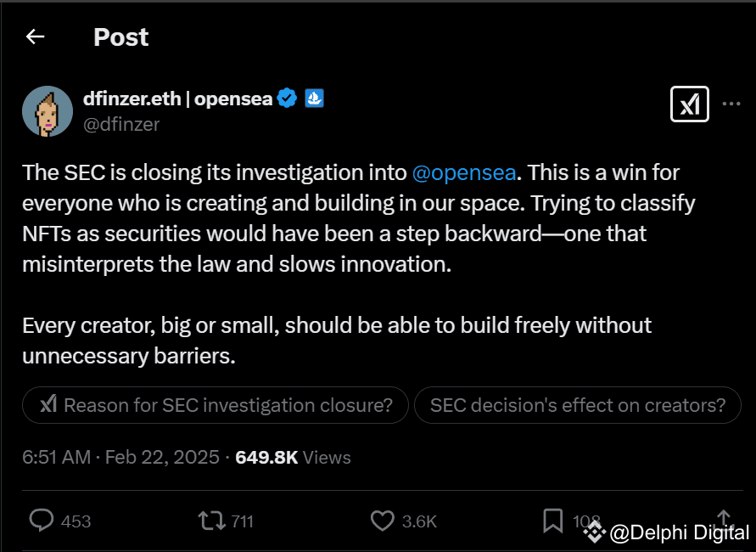Click the back arrow next to Post

tap(35, 37)
